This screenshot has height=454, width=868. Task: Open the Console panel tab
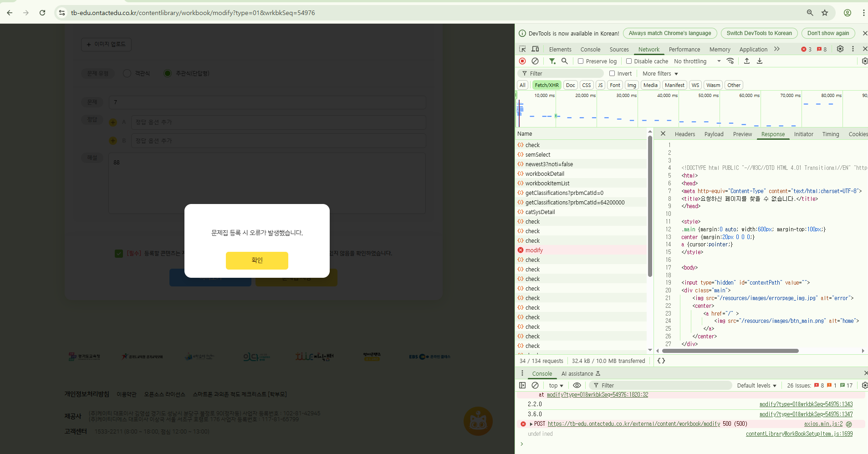[590, 49]
